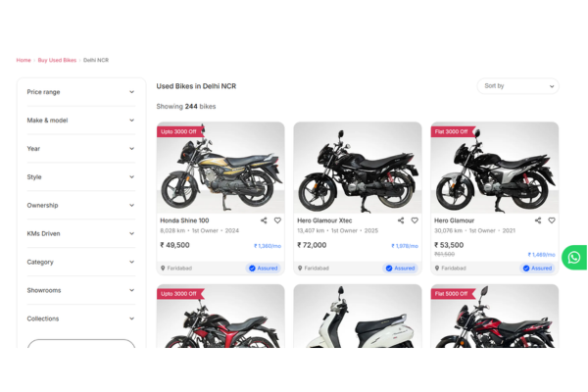Expand the Price range filter

81,92
